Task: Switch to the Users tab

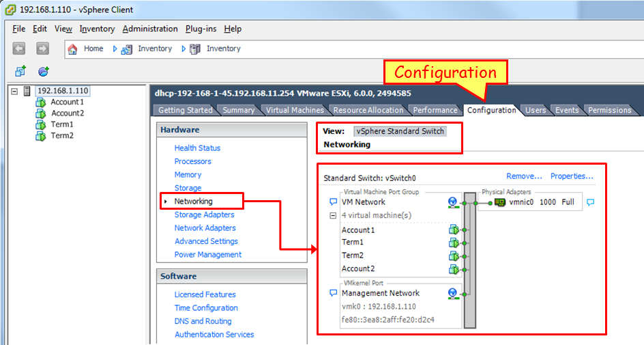Action: pyautogui.click(x=536, y=110)
